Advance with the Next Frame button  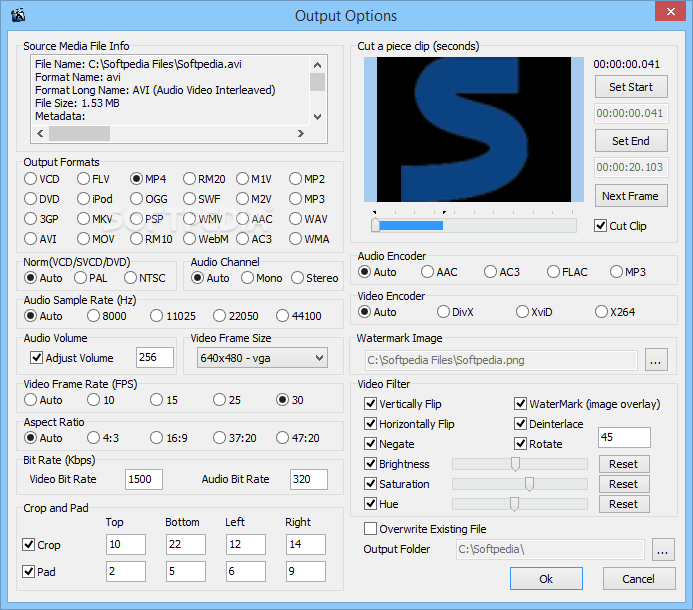click(631, 196)
